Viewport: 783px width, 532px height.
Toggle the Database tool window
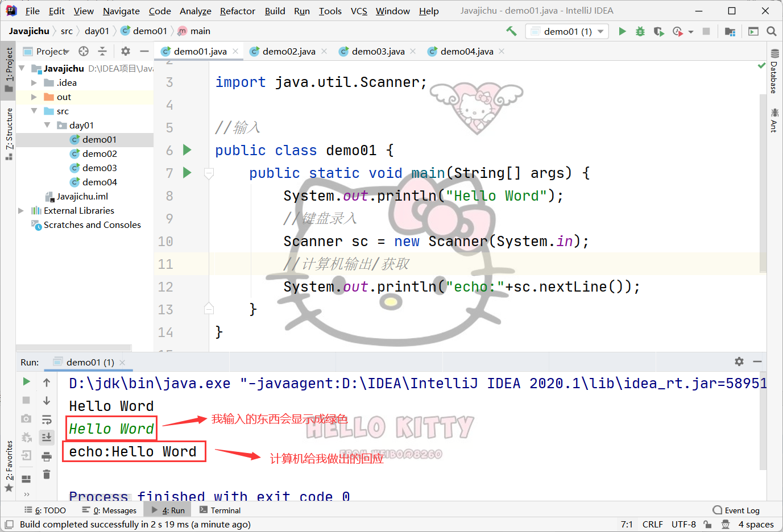click(x=774, y=70)
